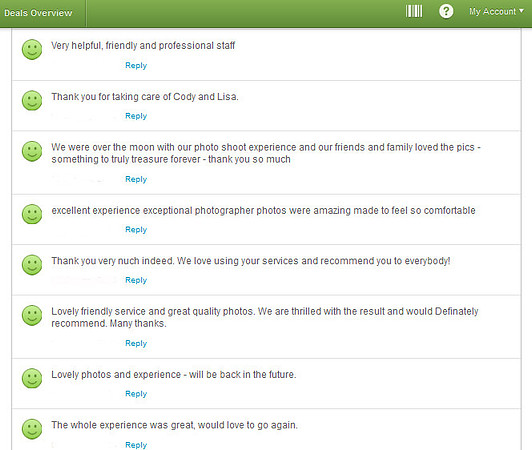Viewport: 532px width, 450px height.
Task: Click smiley beside 'whole experience was great' review
Action: [32, 429]
